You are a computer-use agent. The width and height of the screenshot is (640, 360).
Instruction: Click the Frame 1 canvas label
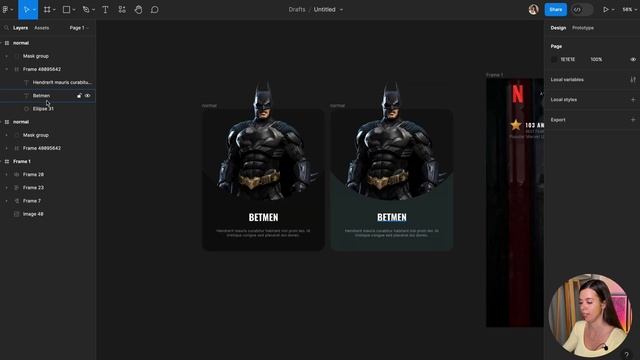coord(494,75)
